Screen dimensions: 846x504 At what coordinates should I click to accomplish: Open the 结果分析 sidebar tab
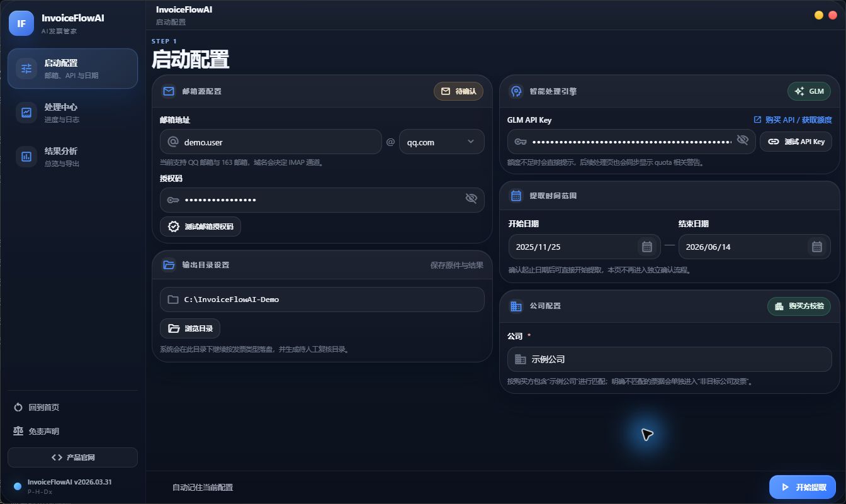click(72, 157)
